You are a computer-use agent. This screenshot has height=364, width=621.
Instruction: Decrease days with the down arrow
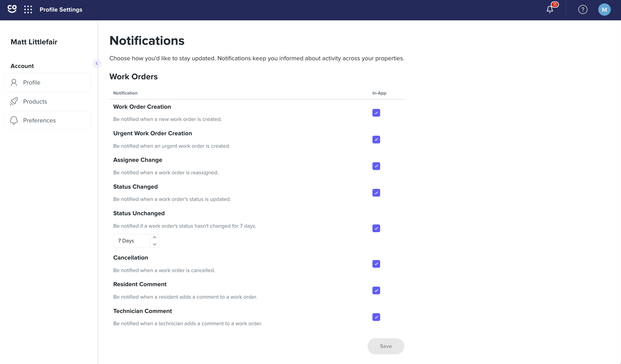pos(154,244)
